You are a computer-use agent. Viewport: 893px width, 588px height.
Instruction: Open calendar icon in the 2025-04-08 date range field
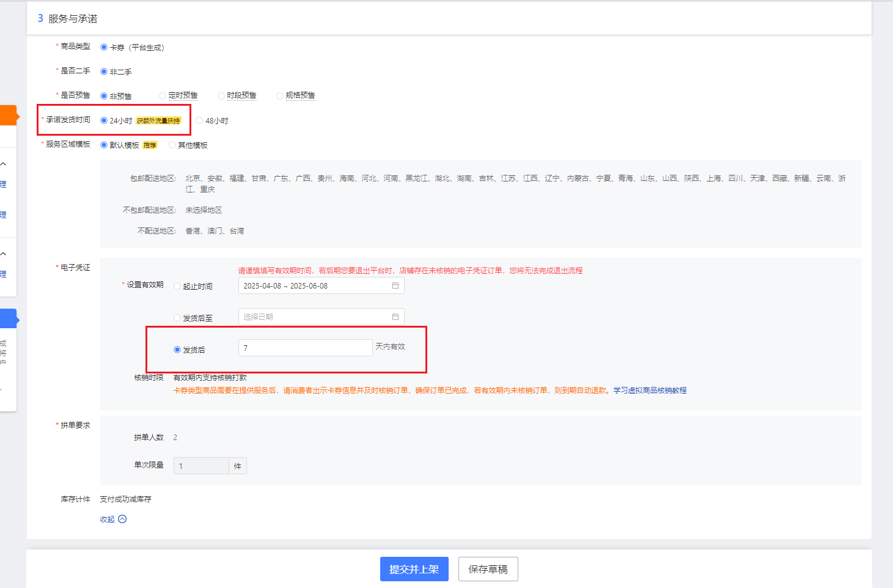(395, 286)
